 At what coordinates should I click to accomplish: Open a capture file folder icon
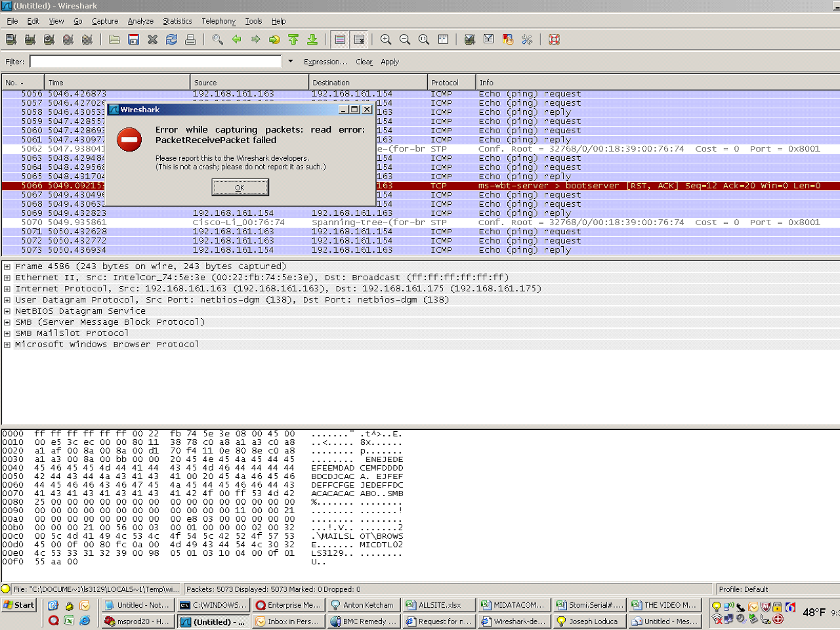tap(114, 39)
